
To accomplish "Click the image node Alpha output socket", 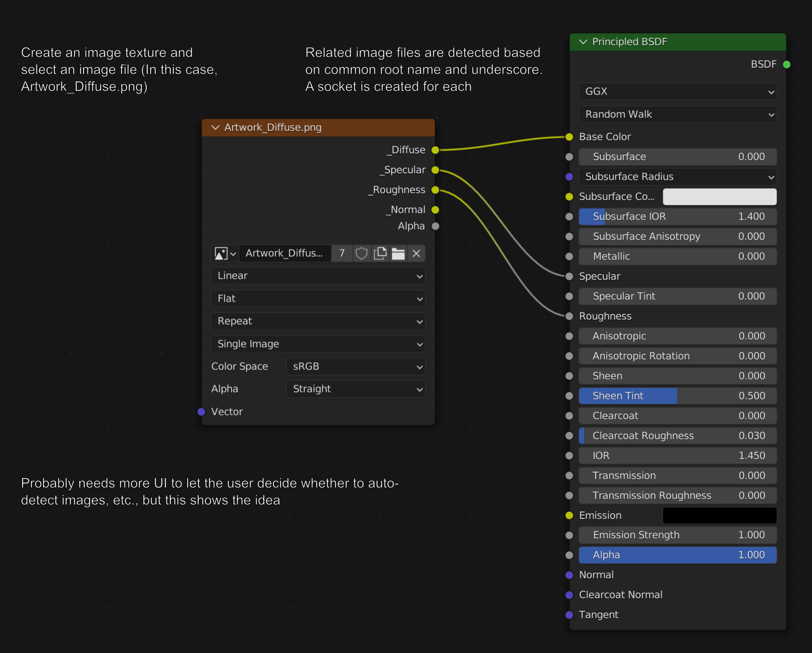I will (x=435, y=226).
